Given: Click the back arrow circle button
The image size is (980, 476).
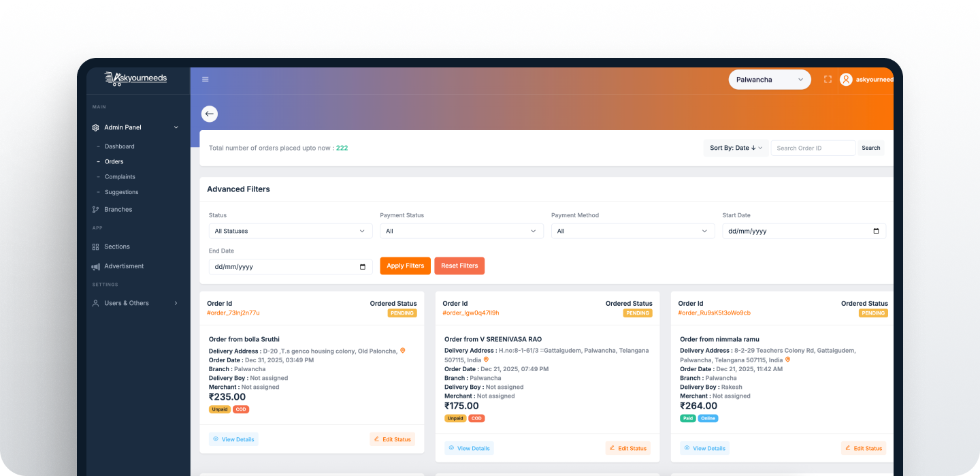Looking at the screenshot, I should coord(210,114).
